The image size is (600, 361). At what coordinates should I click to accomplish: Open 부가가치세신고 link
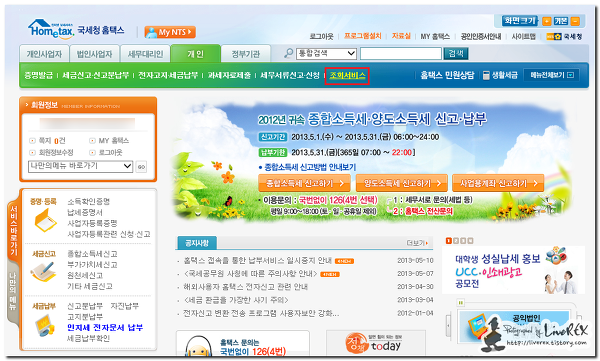[x=92, y=265]
